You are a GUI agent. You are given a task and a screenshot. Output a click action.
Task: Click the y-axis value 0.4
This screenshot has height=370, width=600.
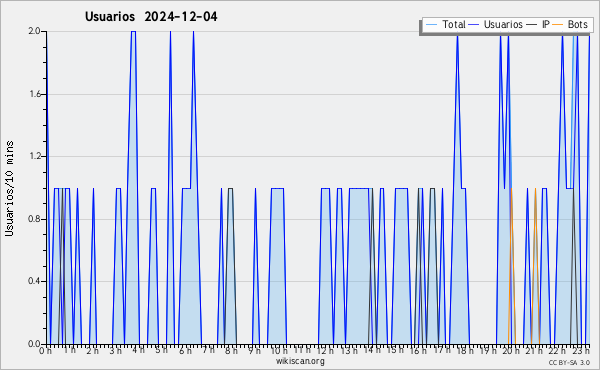tap(34, 281)
